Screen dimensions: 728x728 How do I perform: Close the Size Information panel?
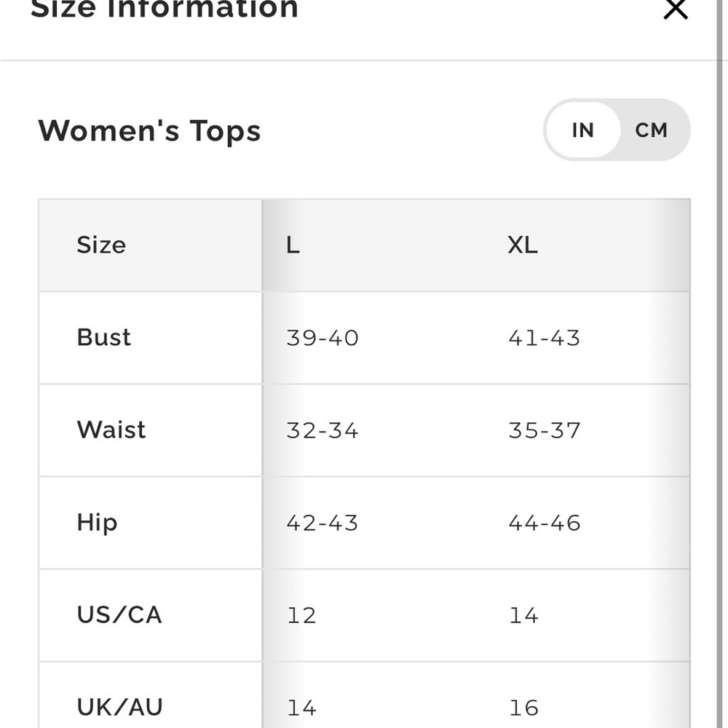pos(675,9)
